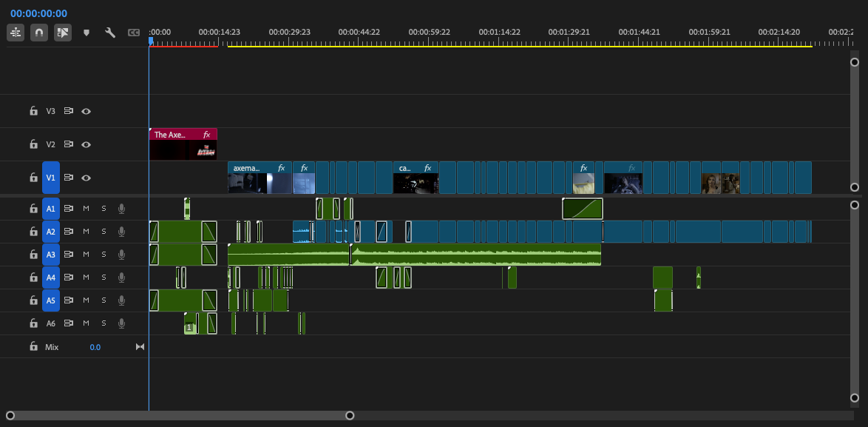868x427 pixels.
Task: Select the fade clip on track A1
Action: coord(583,209)
